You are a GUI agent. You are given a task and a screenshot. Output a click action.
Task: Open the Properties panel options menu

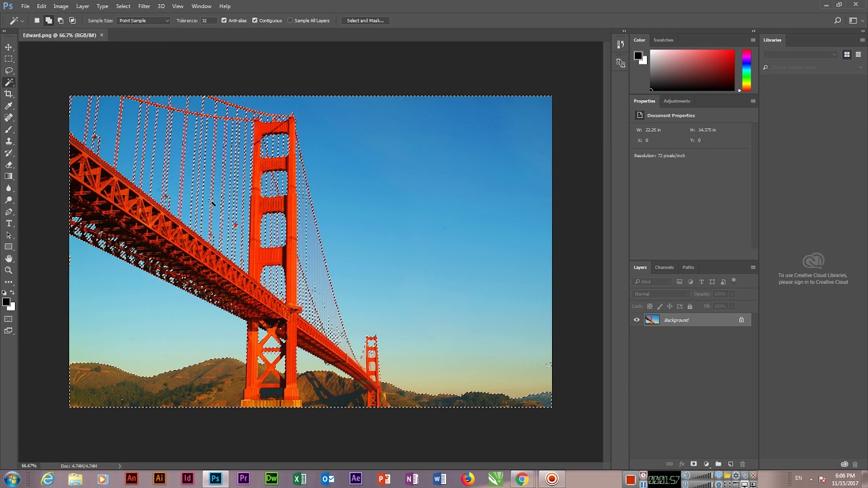pyautogui.click(x=753, y=101)
